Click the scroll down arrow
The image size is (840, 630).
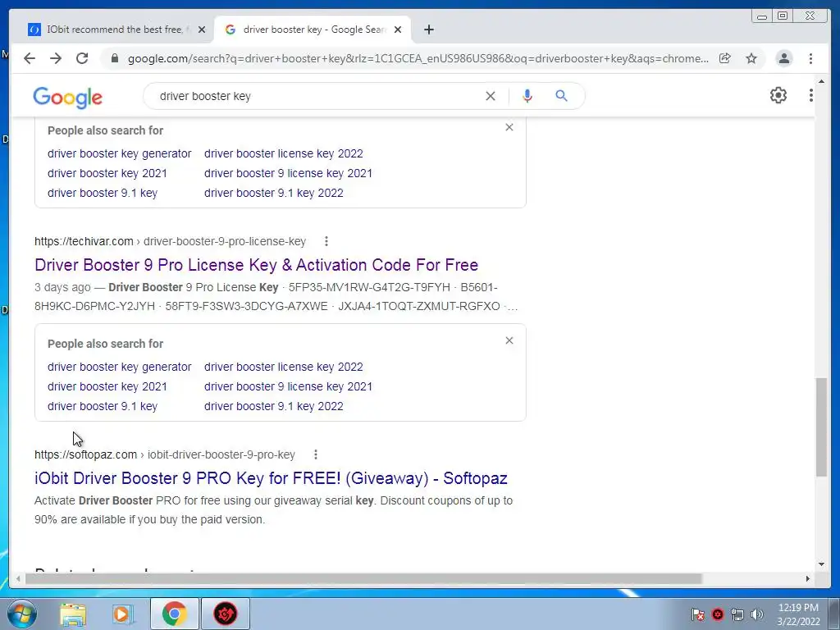coord(821,564)
